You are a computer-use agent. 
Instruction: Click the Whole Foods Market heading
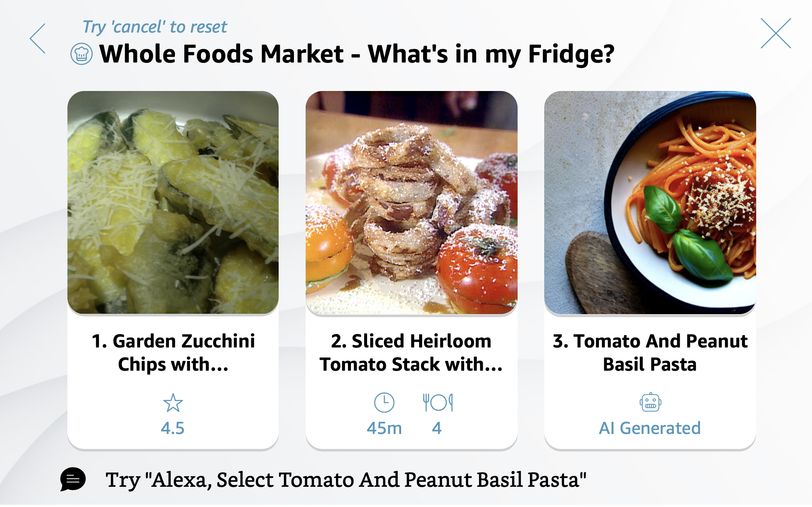pyautogui.click(x=357, y=54)
